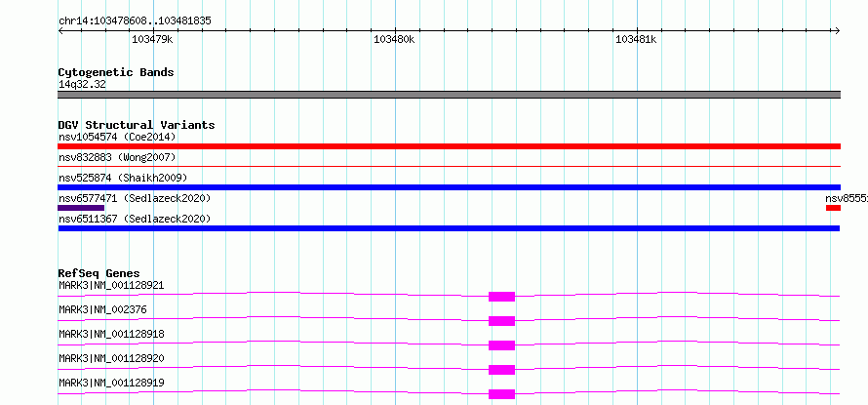Click the 103480k ruler tick label

[x=394, y=39]
